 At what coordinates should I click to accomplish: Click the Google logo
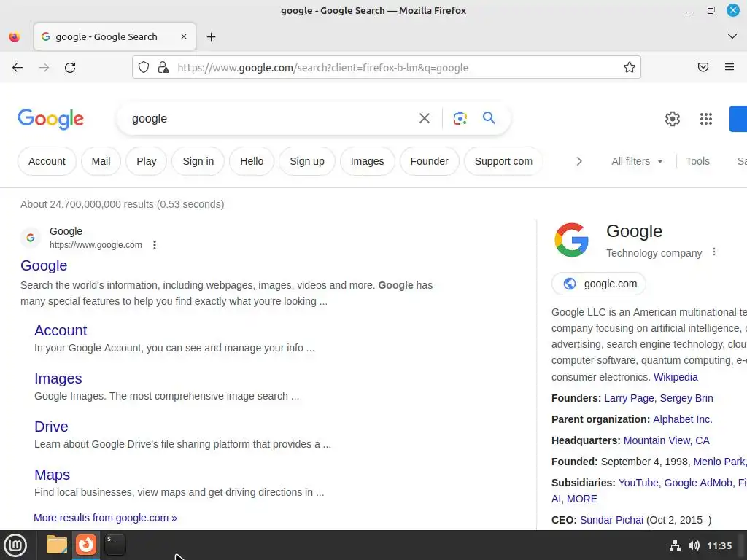coord(51,119)
